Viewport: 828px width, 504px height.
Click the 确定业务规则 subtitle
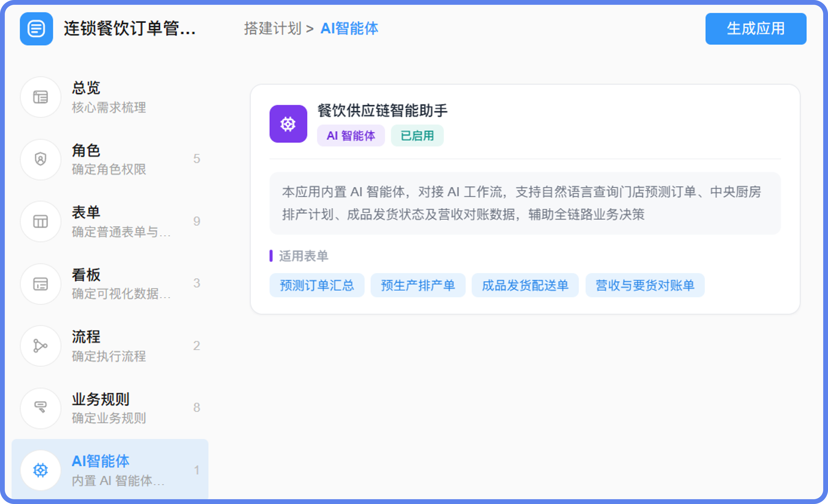pos(109,418)
